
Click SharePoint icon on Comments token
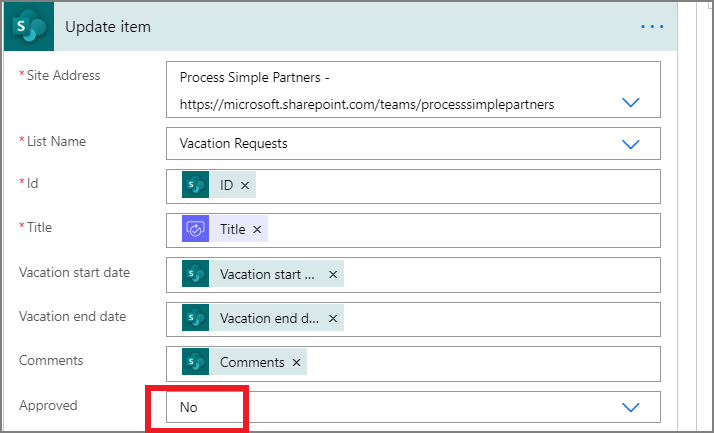pos(195,362)
